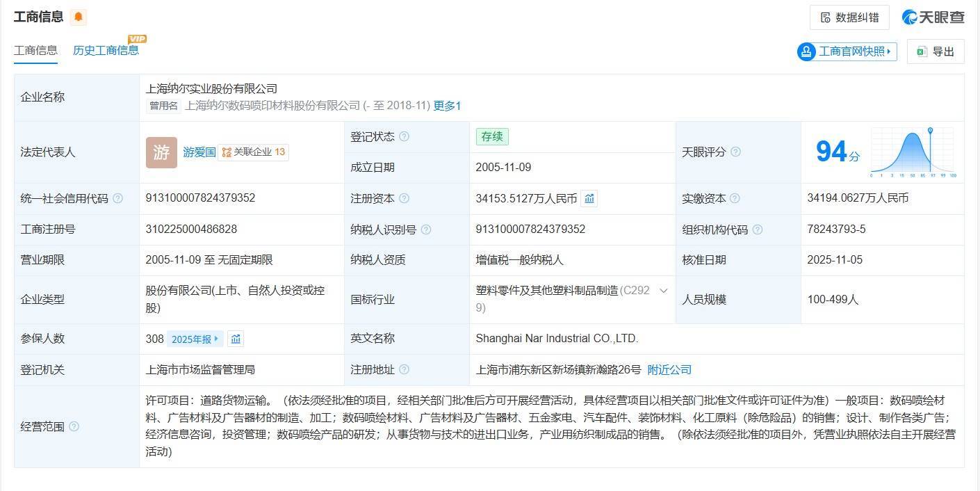Open insured headcount trend chart icon

pyautogui.click(x=236, y=339)
